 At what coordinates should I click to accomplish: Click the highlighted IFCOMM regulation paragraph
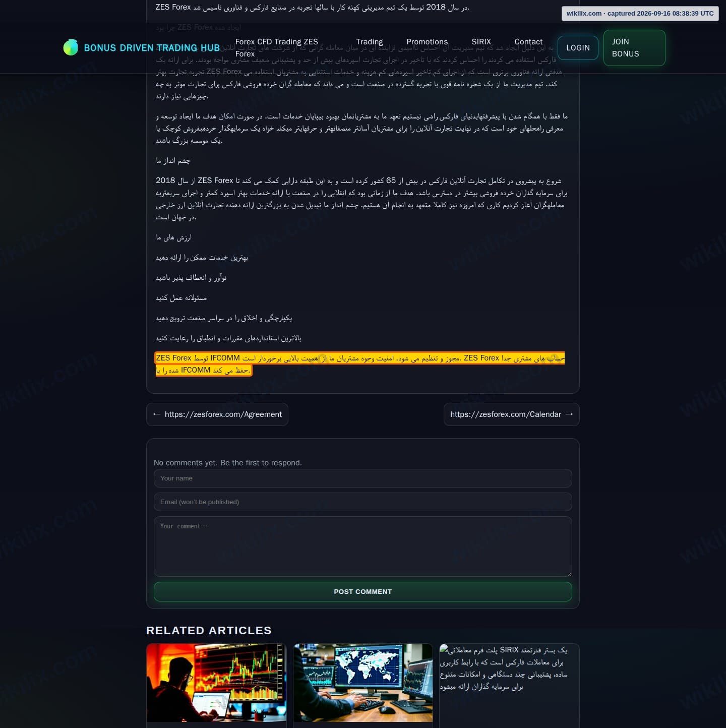[360, 364]
